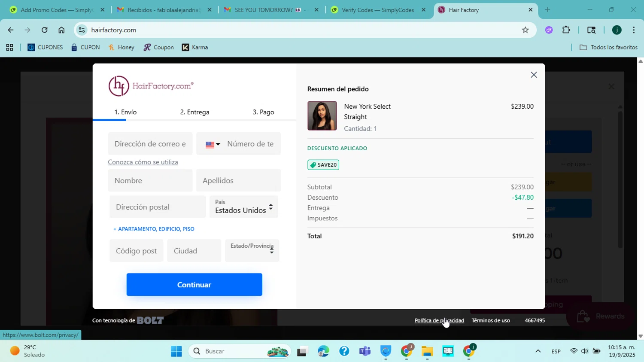Open the Coupon bookmark

[x=158, y=48]
